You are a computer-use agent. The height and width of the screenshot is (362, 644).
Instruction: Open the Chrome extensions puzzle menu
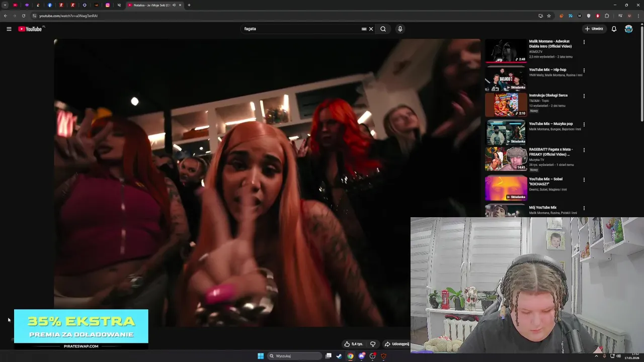[x=607, y=16]
